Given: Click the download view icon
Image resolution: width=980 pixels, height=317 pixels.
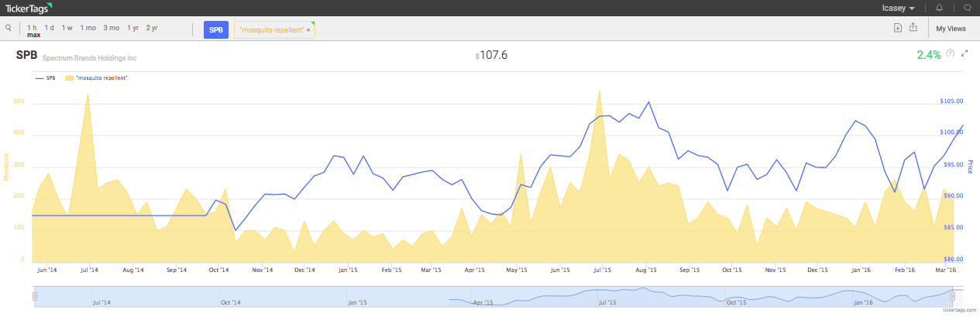Looking at the screenshot, I should (x=897, y=28).
